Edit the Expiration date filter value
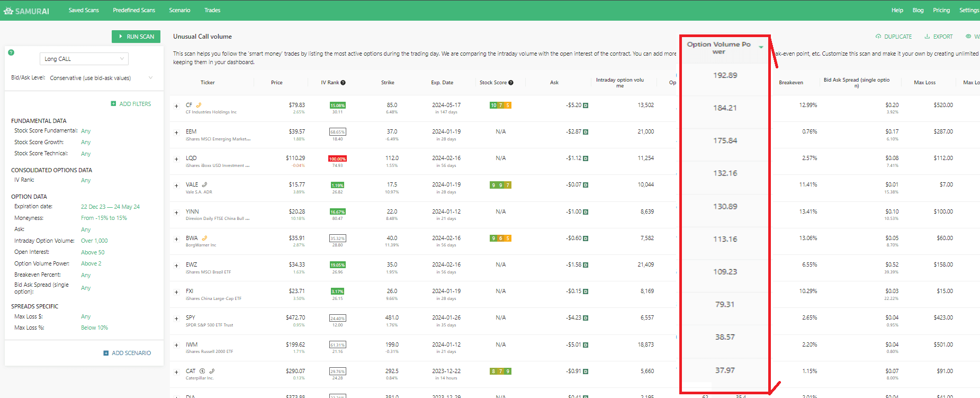The height and width of the screenshot is (398, 980). [x=110, y=207]
